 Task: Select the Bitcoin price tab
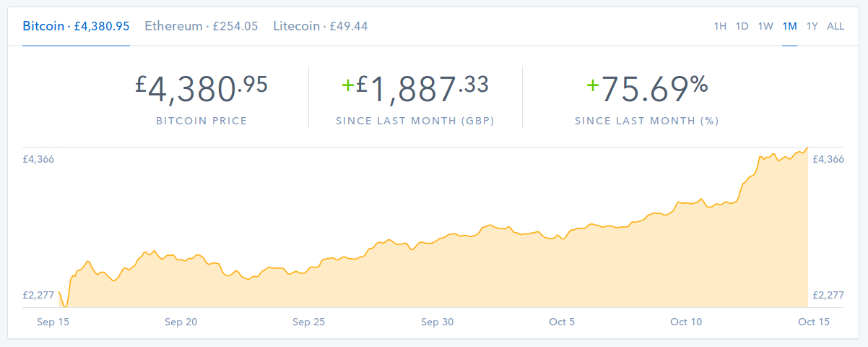click(76, 26)
